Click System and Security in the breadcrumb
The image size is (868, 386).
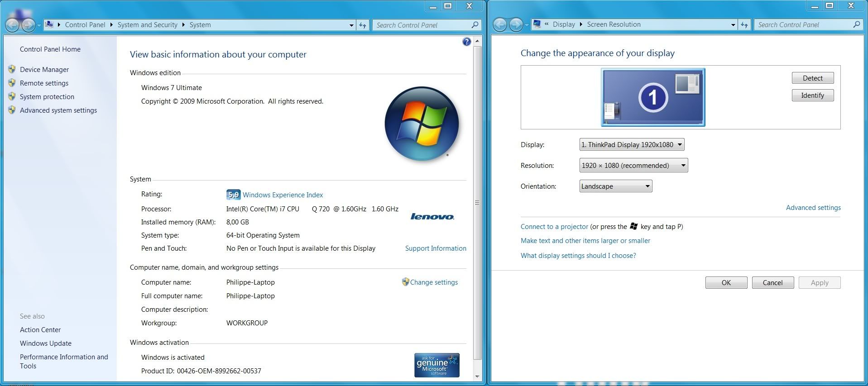pyautogui.click(x=148, y=25)
